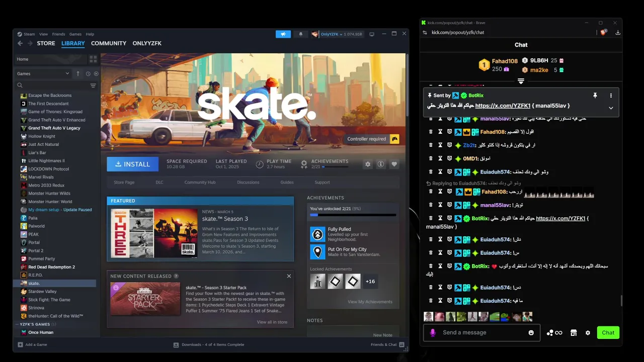Sort library by recent activity clock icon
The image size is (644, 362).
pyautogui.click(x=88, y=74)
